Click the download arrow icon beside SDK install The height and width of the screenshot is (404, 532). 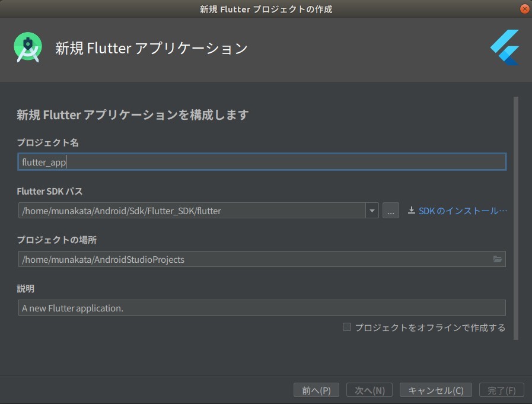(412, 211)
